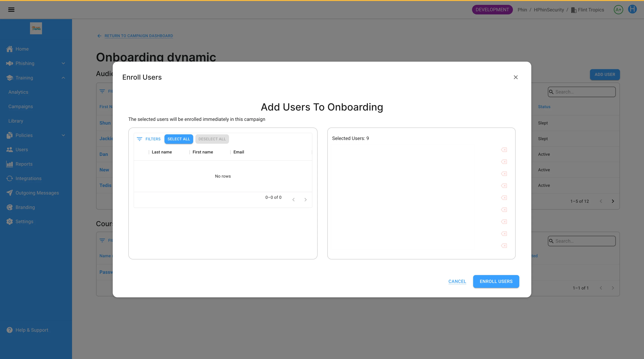Click the Home sidebar icon
The image size is (644, 359).
coord(10,49)
